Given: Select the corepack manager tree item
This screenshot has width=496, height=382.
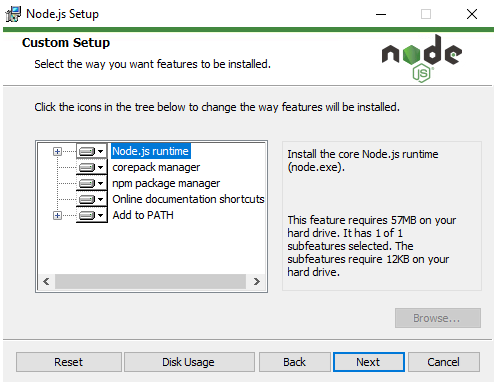Looking at the screenshot, I should pyautogui.click(x=156, y=167).
